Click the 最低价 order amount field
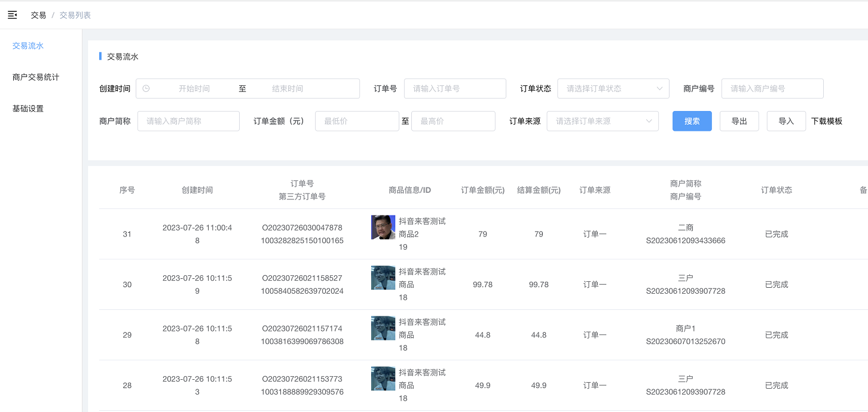 [x=357, y=121]
